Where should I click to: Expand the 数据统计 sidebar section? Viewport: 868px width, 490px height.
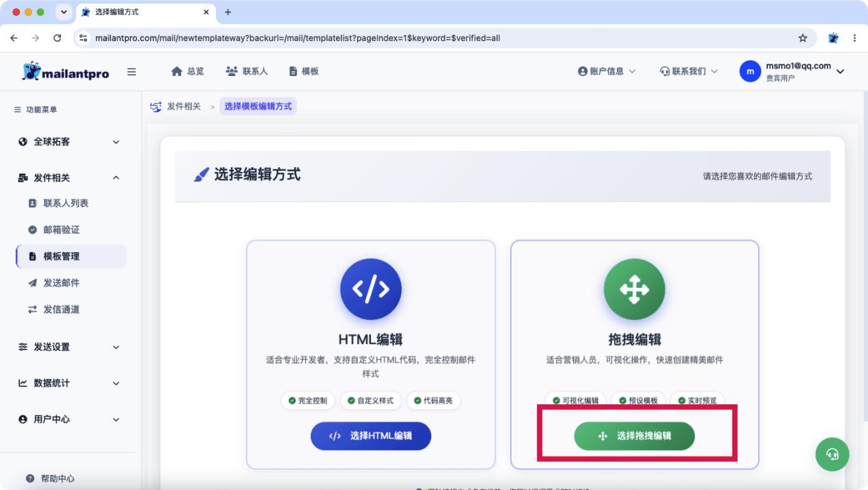click(69, 383)
